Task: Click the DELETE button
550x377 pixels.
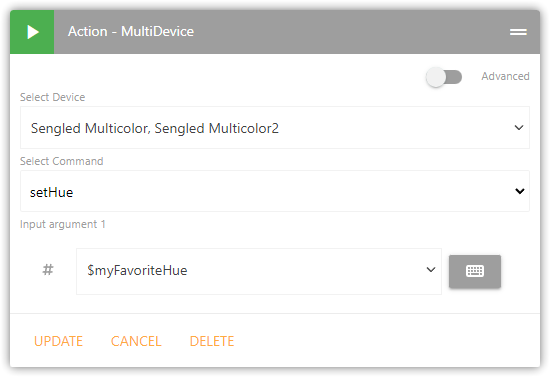Action: tap(212, 341)
